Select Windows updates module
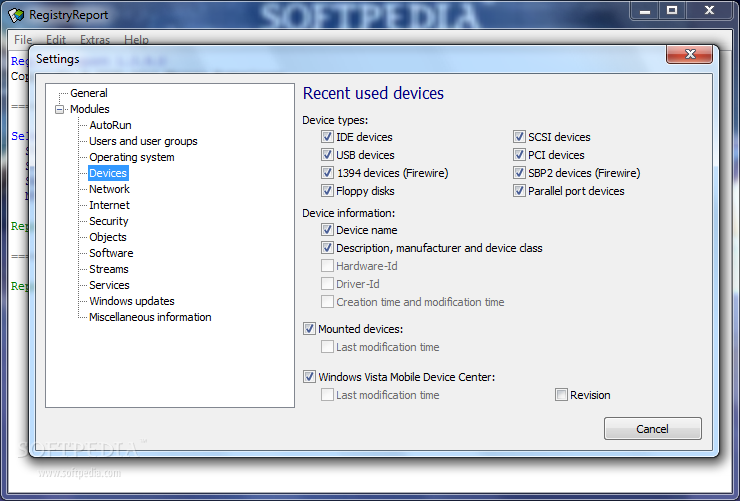This screenshot has height=501, width=740. click(132, 301)
